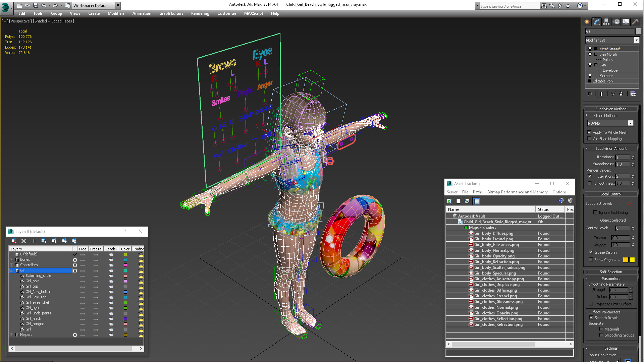
Task: Select the Skin Morph modifier in stack
Action: [x=608, y=54]
